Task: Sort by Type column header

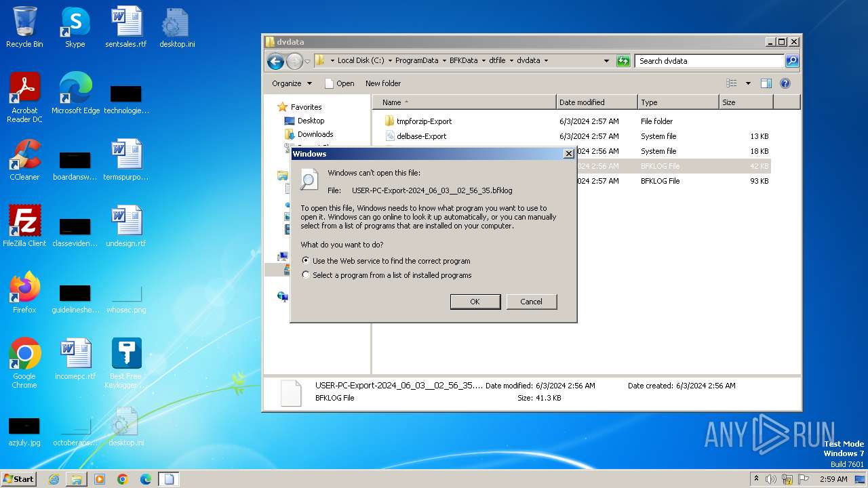Action: point(678,102)
